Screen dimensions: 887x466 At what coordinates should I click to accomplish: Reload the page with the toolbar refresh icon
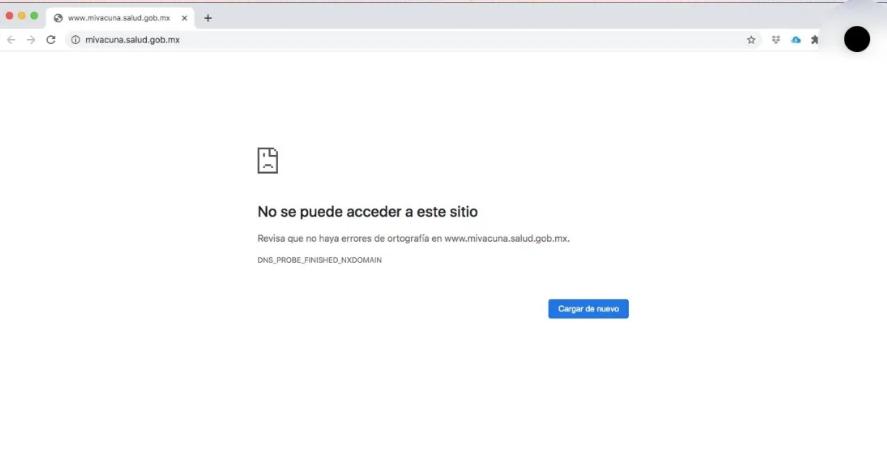(x=51, y=40)
